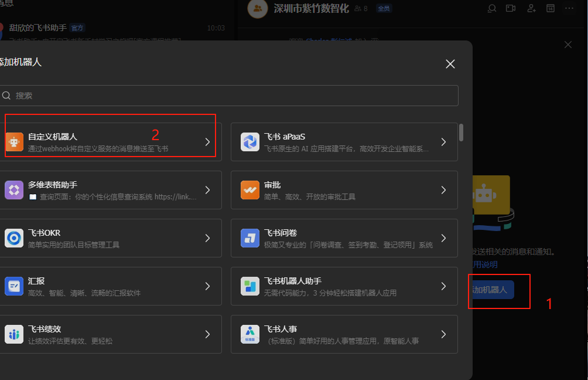Expand 飞书人事 row chevron
The image size is (588, 380).
coord(443,334)
